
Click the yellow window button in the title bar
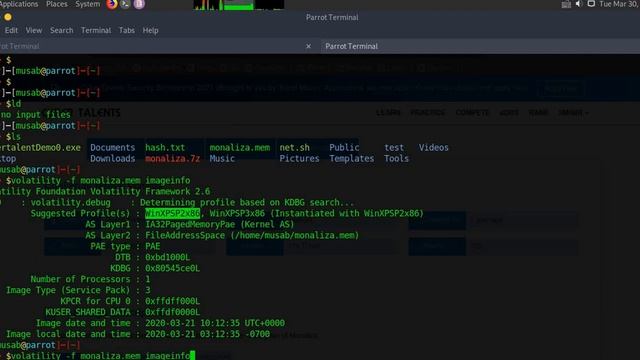tap(8, 17)
